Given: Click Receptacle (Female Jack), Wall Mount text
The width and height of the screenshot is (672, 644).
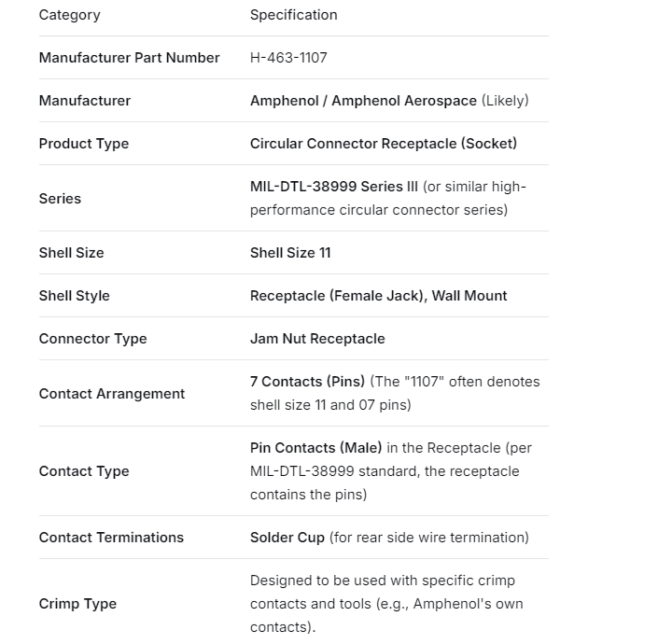Looking at the screenshot, I should (x=378, y=296).
